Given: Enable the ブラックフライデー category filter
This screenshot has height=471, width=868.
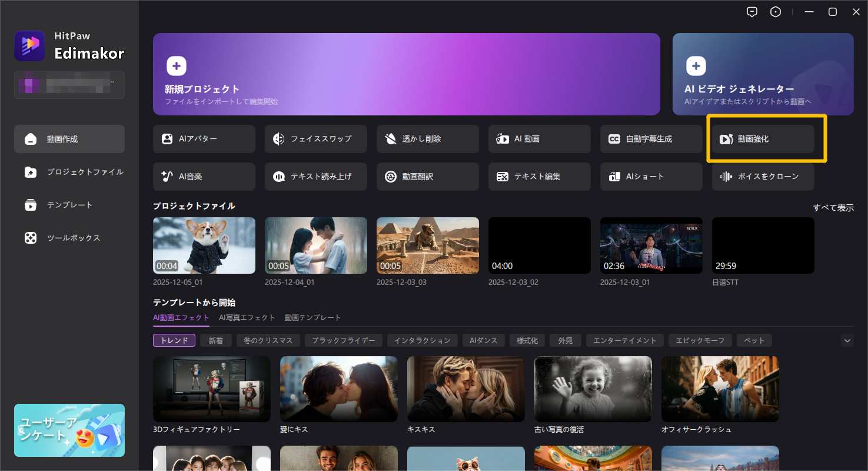Looking at the screenshot, I should [x=343, y=340].
